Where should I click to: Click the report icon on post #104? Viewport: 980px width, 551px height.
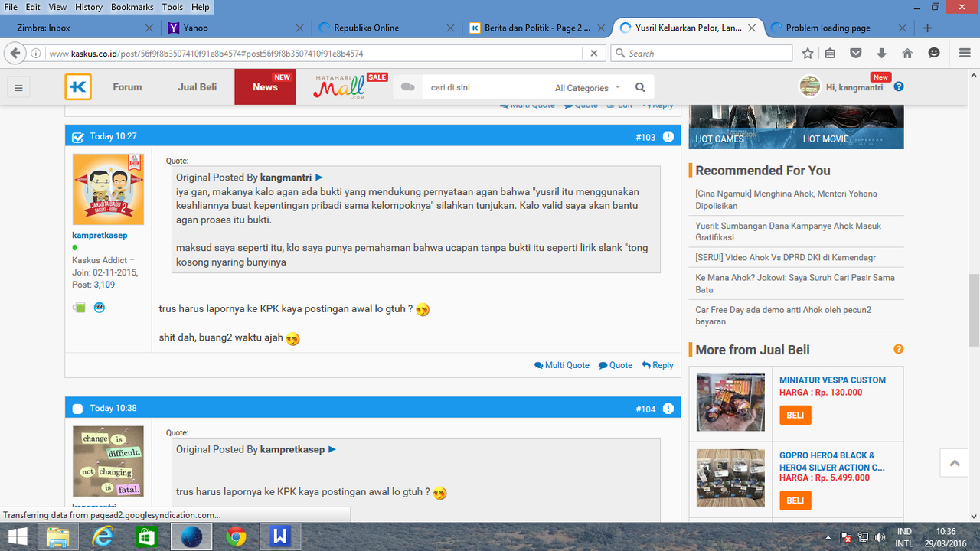point(668,409)
